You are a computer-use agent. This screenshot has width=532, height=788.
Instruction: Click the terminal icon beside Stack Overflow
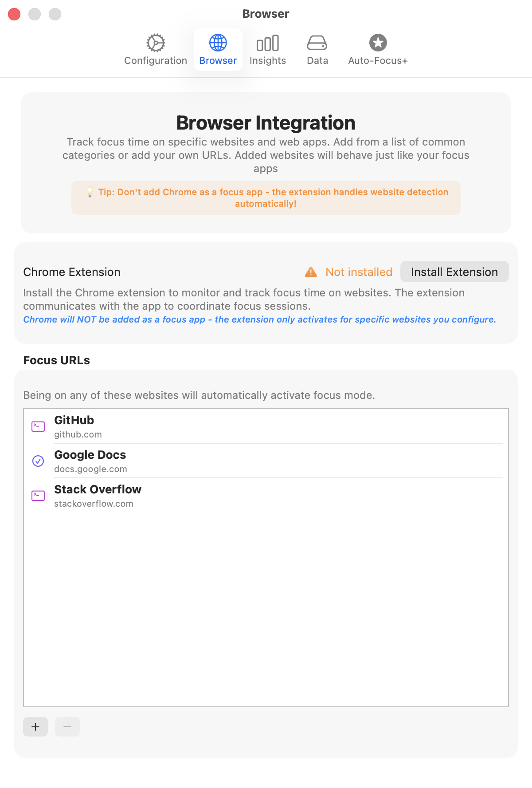[x=38, y=495]
